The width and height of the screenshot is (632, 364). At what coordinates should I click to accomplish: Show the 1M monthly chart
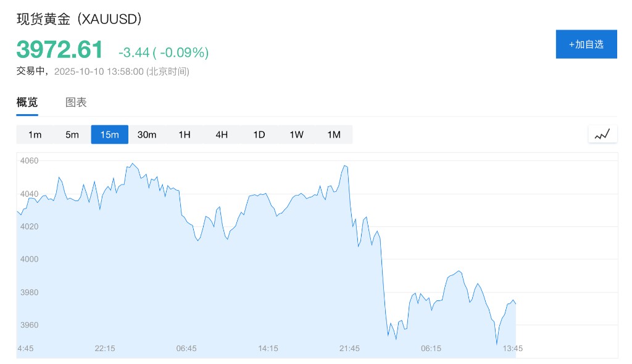[334, 134]
